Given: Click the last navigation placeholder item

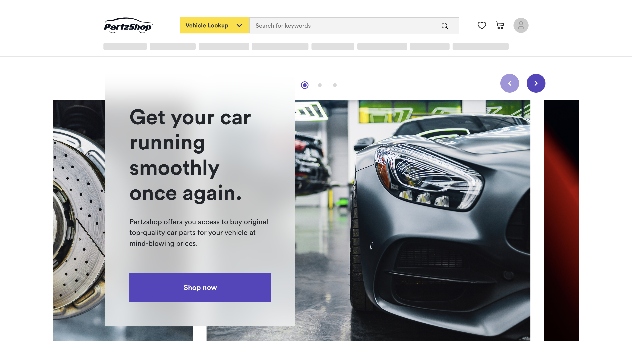Looking at the screenshot, I should (480, 46).
